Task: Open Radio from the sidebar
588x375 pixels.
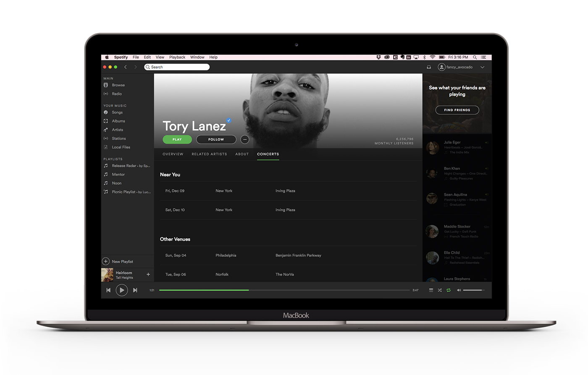Action: click(116, 94)
